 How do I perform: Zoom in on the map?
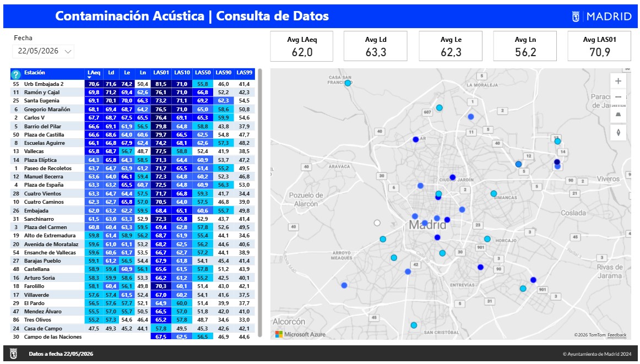point(618,81)
